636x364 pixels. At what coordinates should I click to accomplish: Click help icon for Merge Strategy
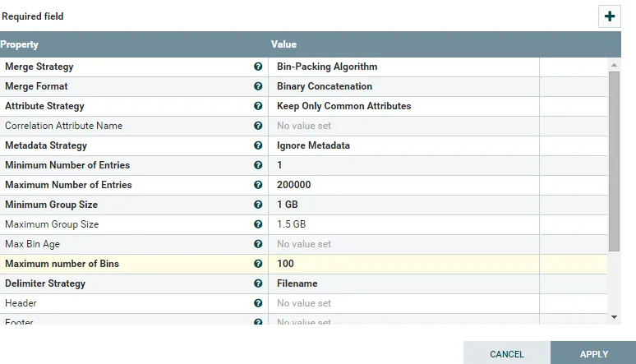pyautogui.click(x=258, y=67)
